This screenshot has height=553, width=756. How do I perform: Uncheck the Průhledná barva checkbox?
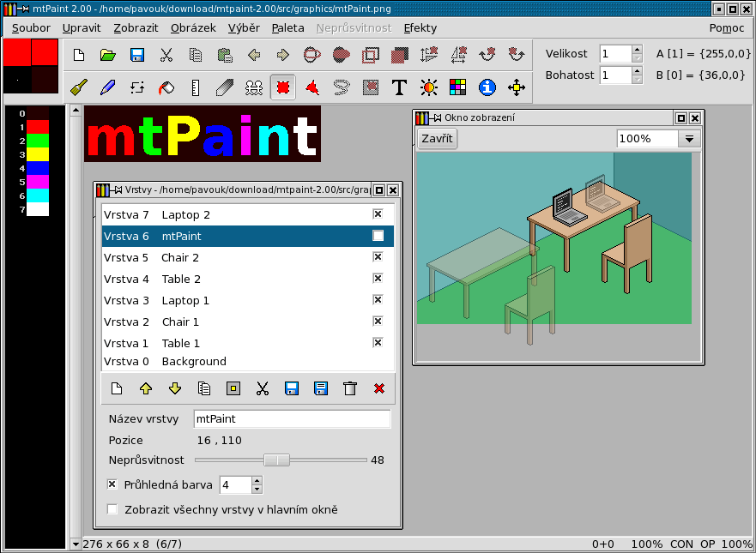pos(112,484)
